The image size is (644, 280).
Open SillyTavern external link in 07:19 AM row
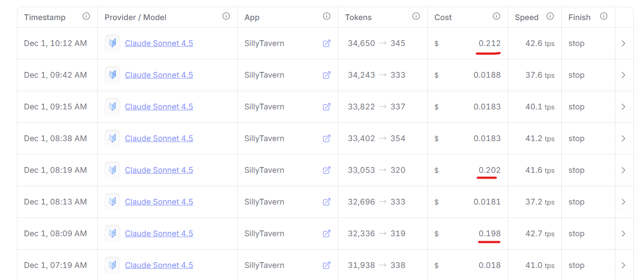click(x=327, y=265)
